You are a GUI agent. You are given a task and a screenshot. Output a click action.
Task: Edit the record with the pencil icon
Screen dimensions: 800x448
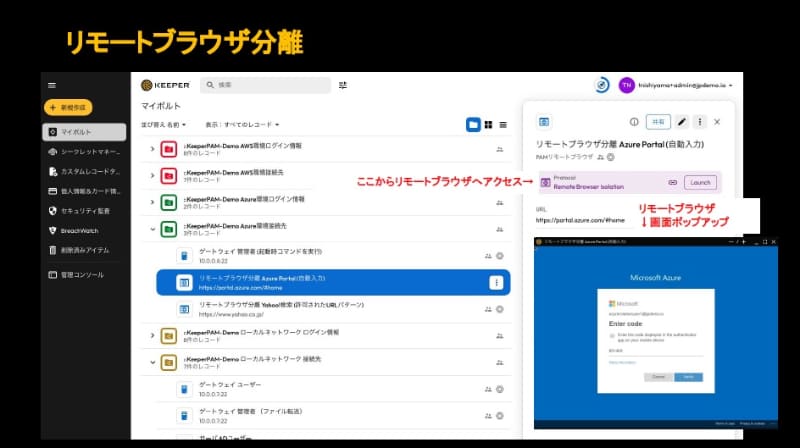682,122
